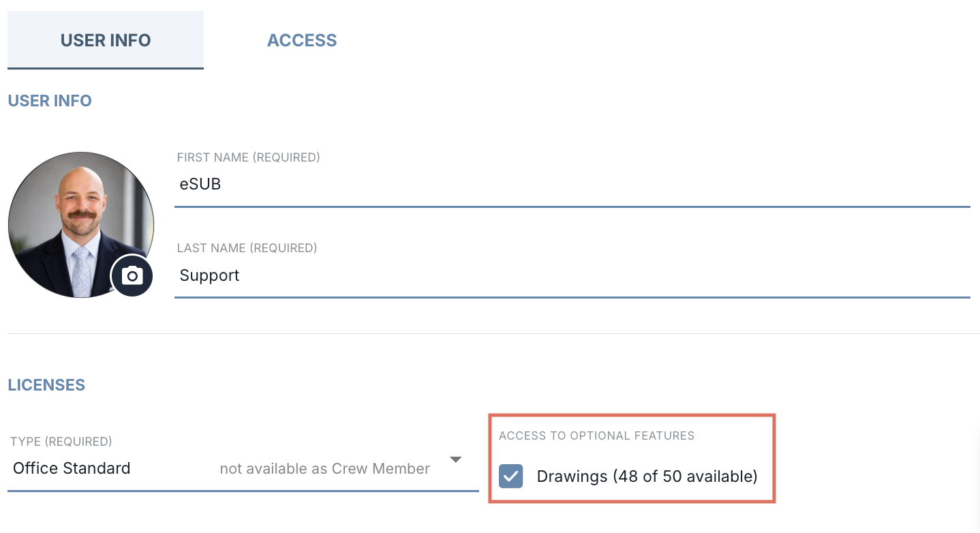Click the LAST NAME (REQUIRED) label
The image size is (980, 533).
(x=247, y=248)
